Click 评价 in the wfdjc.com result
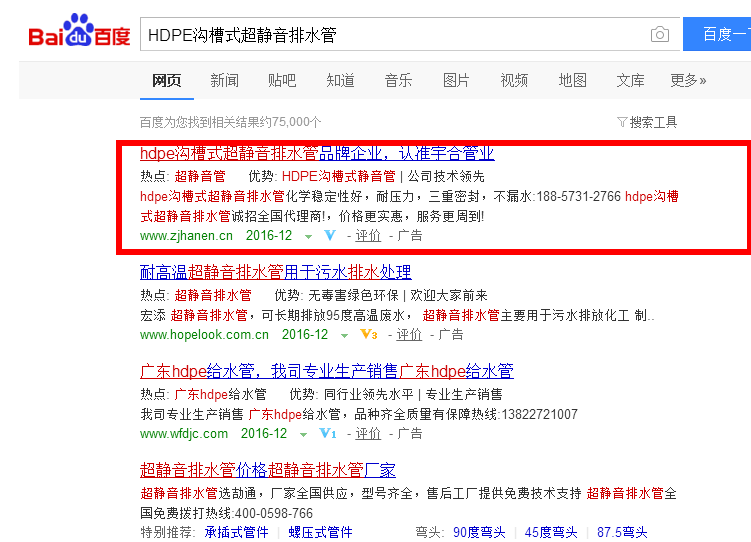The height and width of the screenshot is (542, 751). click(368, 434)
